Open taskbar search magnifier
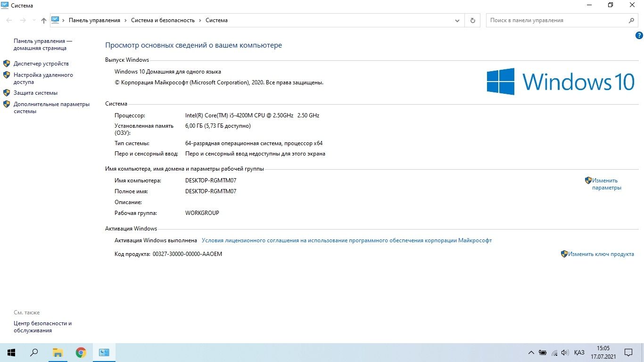 tap(34, 353)
